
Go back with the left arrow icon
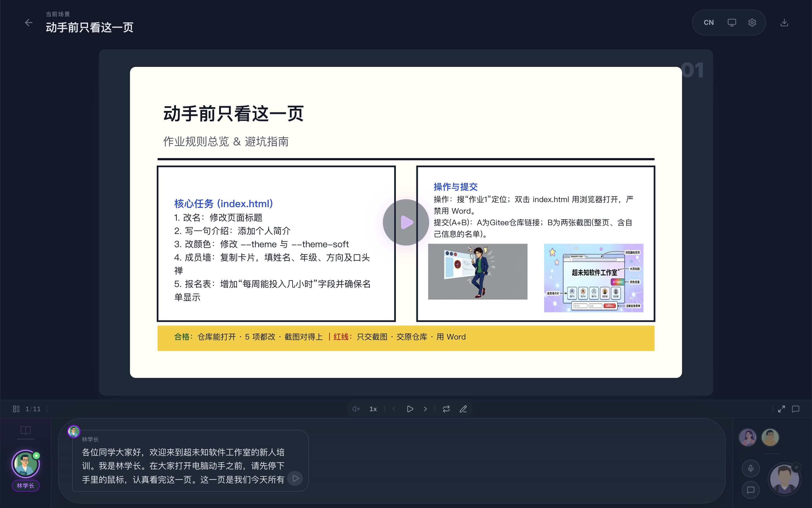(x=29, y=23)
